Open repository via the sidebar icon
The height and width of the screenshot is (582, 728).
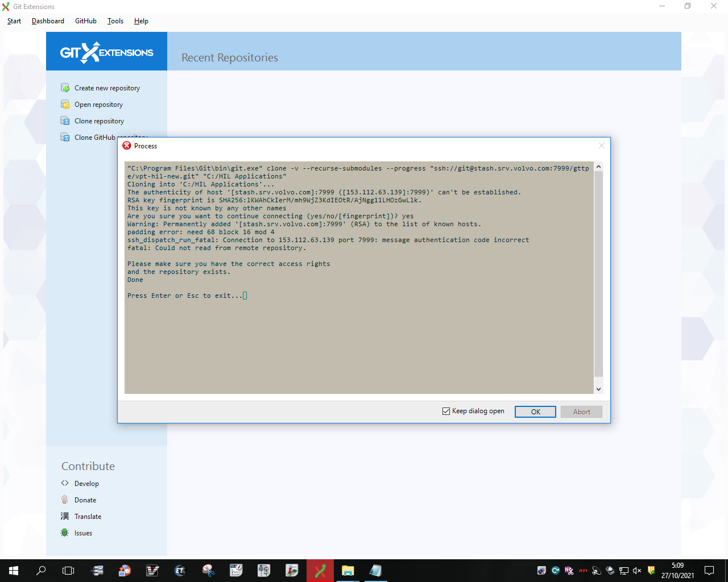pos(65,104)
